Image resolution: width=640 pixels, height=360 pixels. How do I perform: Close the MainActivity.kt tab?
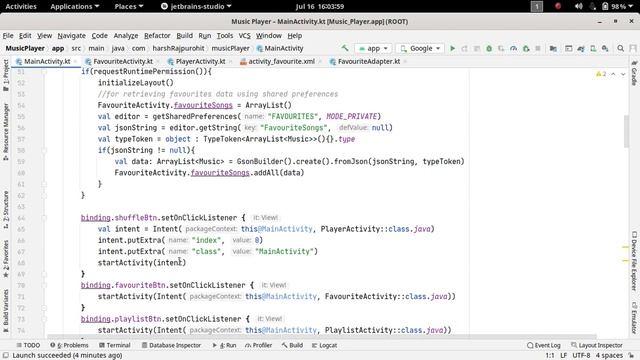(x=76, y=62)
